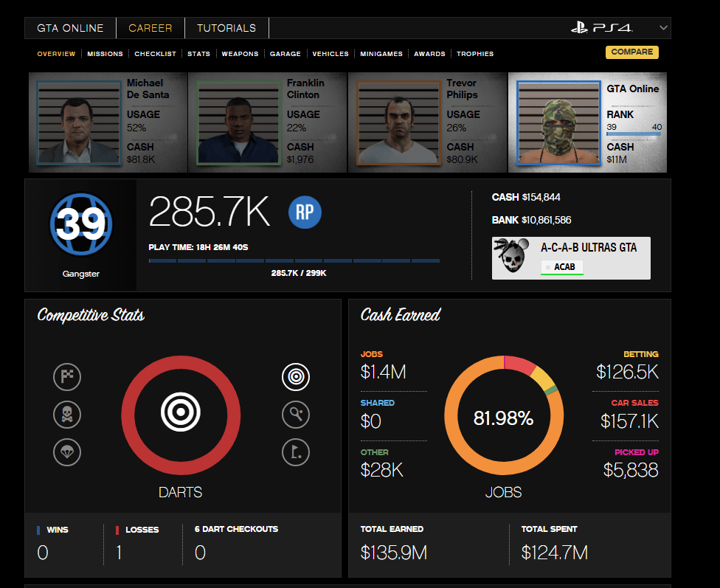The width and height of the screenshot is (720, 588).
Task: Open the TUTORIALS tab
Action: [226, 28]
